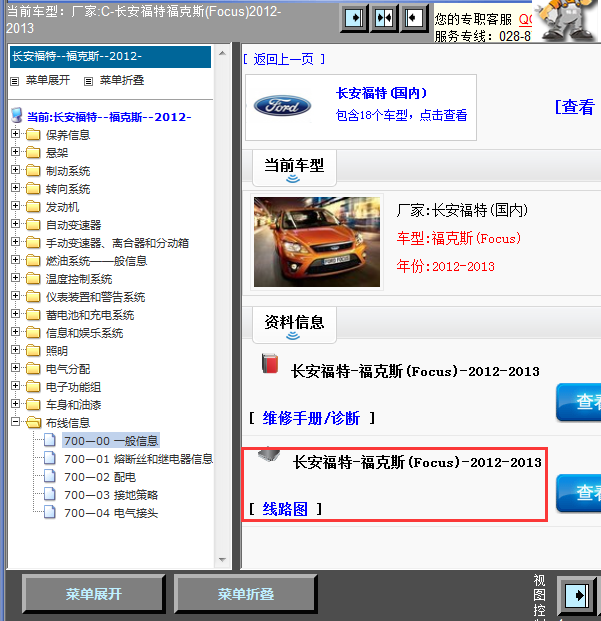Select the 当前车型 tab header
The height and width of the screenshot is (621, 601).
(x=294, y=168)
